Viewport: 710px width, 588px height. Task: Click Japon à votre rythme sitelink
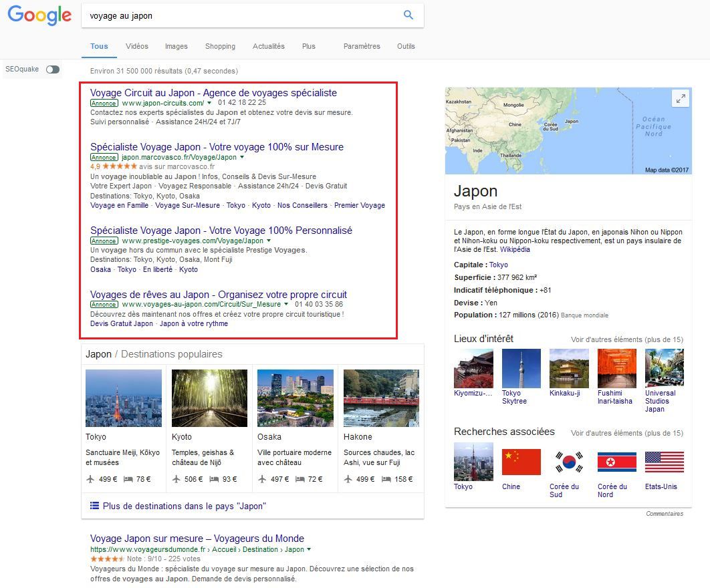(x=194, y=323)
